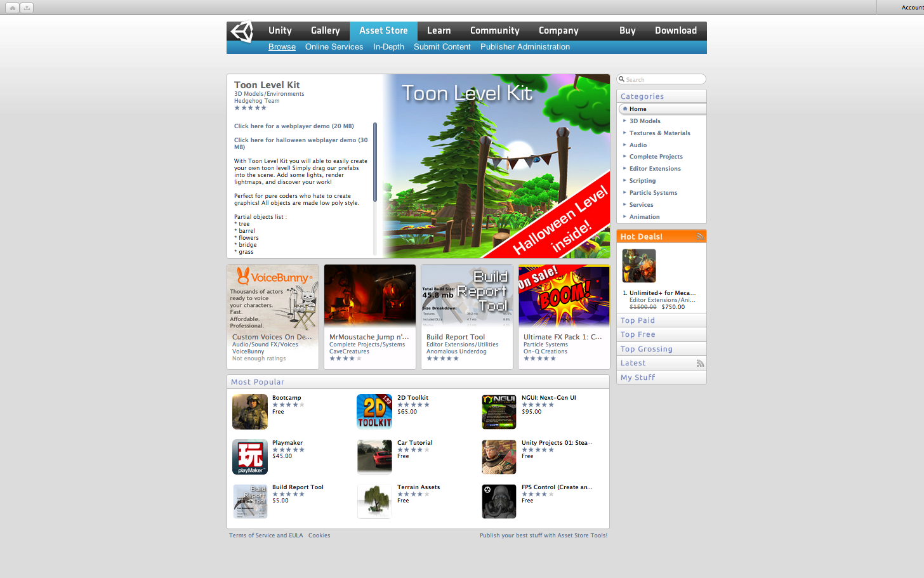Open Submit Content link
Screen dimensions: 924x578
click(442, 47)
